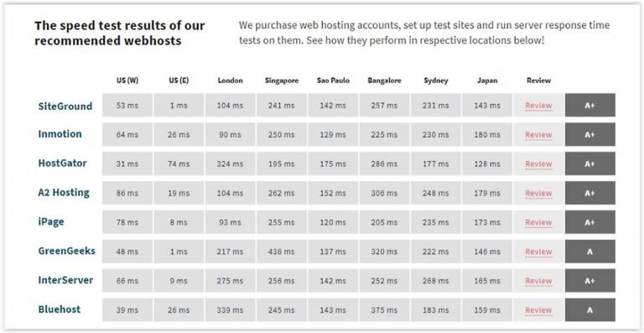Viewport: 644px width, 333px height.
Task: Open the iPage Review link
Action: coord(538,222)
